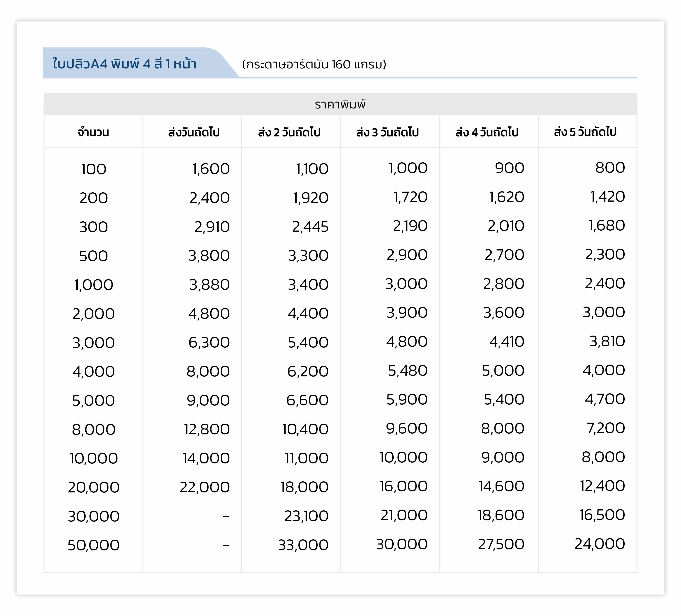Click the price 2,800 in the 1,000 row
This screenshot has width=681, height=616.
point(504,284)
